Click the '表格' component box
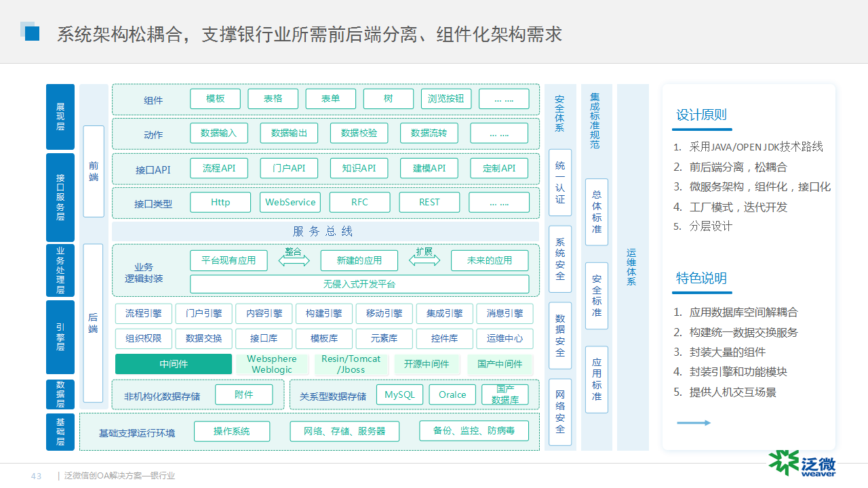 click(273, 99)
